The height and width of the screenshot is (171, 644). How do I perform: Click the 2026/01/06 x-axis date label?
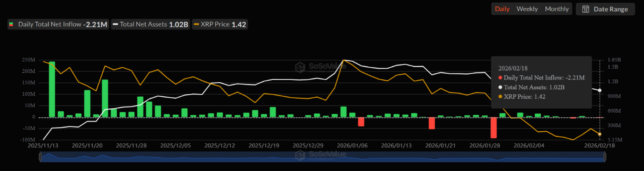[352, 145]
